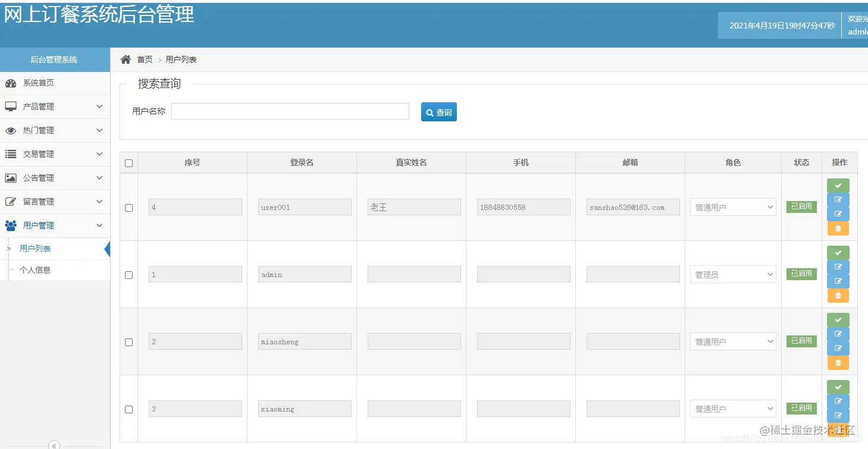Click login name field containing xiaoming
This screenshot has height=449, width=868.
[305, 409]
